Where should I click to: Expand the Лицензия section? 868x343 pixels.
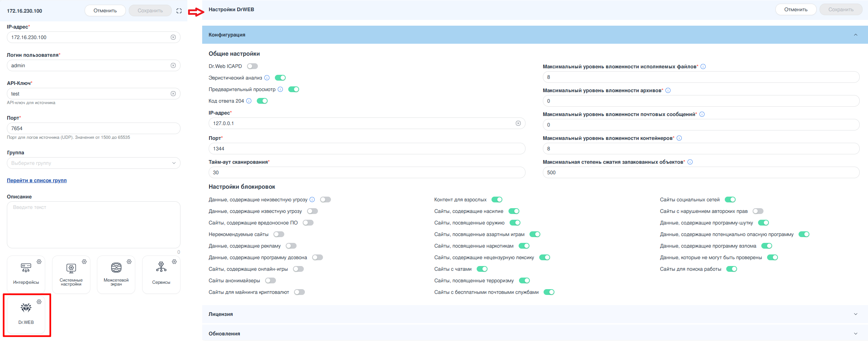click(535, 314)
